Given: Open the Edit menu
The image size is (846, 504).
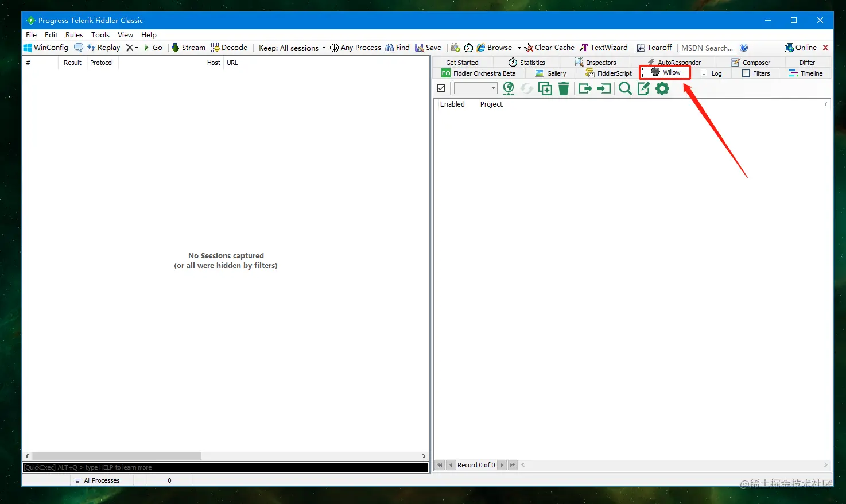Looking at the screenshot, I should click(51, 34).
